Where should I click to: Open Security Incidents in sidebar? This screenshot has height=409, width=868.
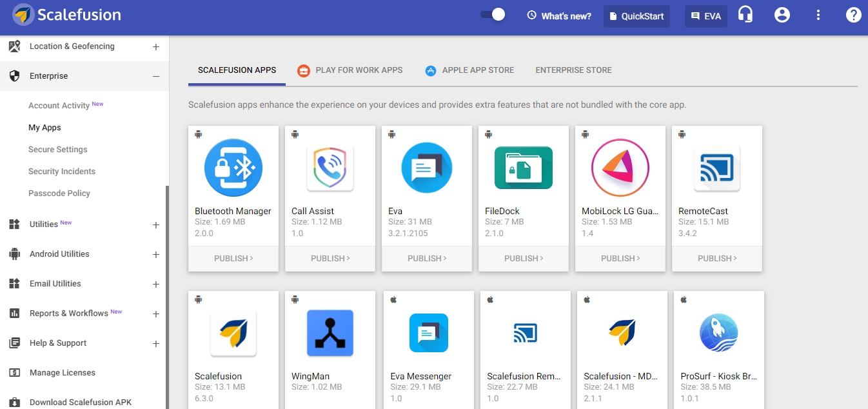[x=62, y=172]
